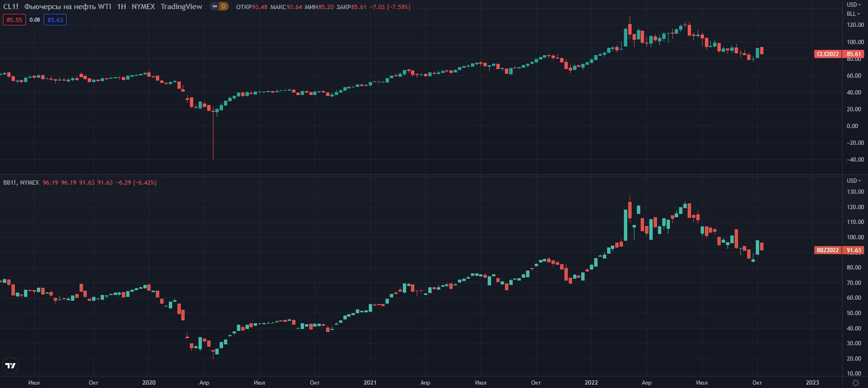The image size is (868, 388).
Task: Click the orange D delayed-data indicator
Action: pos(223,7)
